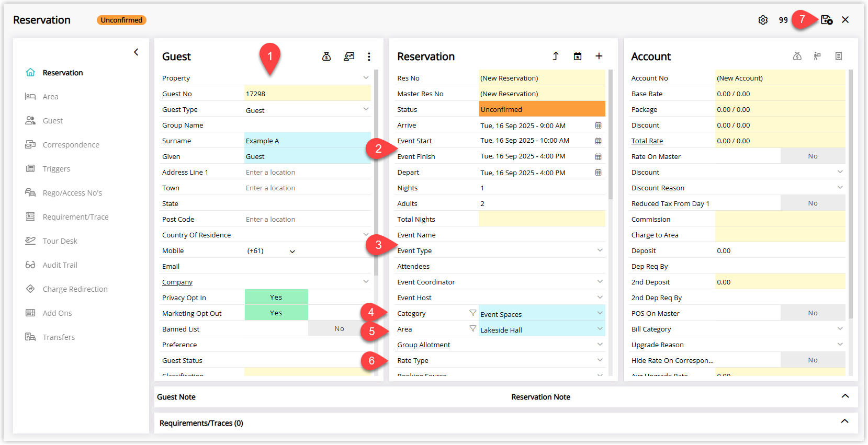Click the Guest No link
Screen dimensions: 868x445
177,94
